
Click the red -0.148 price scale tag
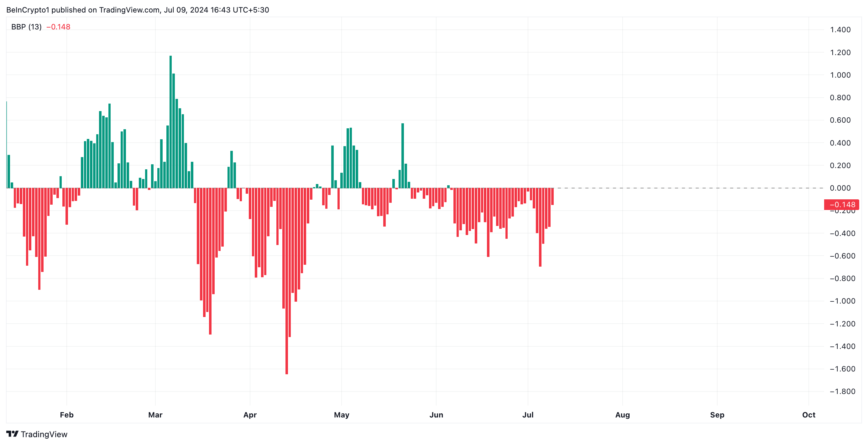click(x=841, y=204)
